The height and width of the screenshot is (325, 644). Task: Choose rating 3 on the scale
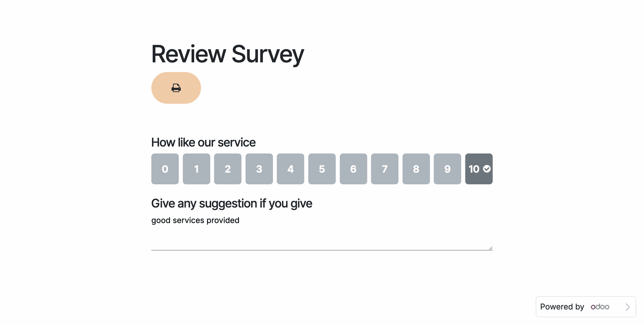point(259,169)
